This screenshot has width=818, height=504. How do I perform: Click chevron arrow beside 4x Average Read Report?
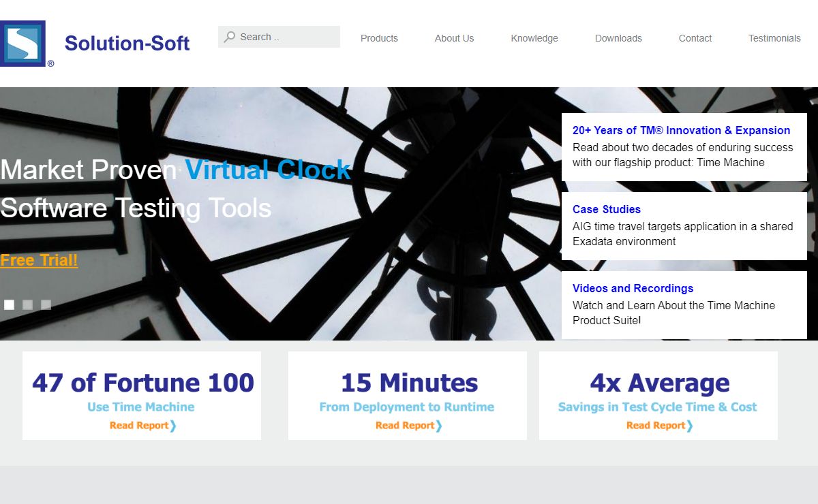click(x=690, y=426)
